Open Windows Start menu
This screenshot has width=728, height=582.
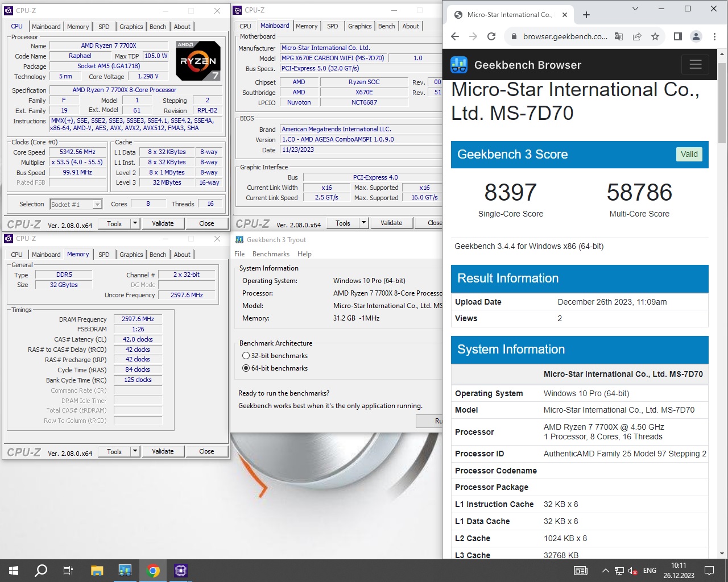pos(14,571)
